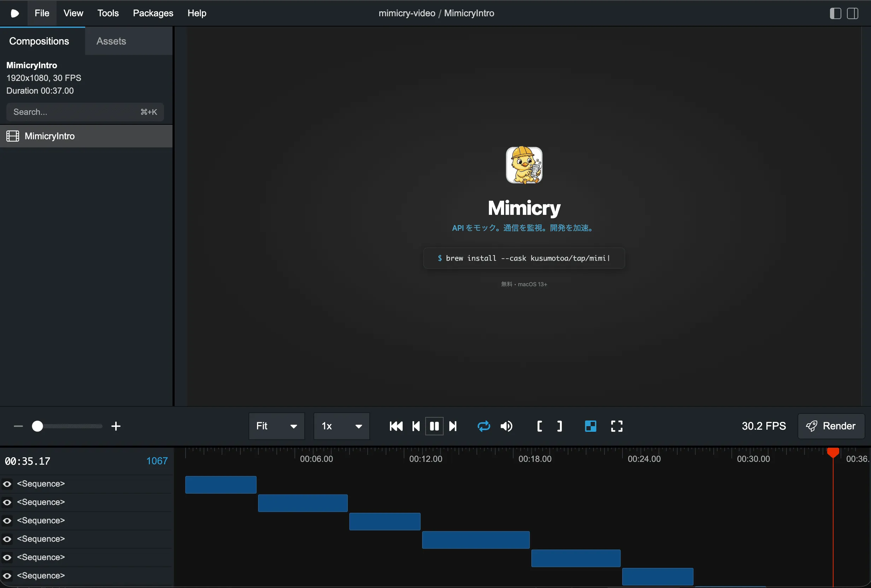This screenshot has height=588, width=871.
Task: Toggle the transparency checkerboard background
Action: pos(591,426)
